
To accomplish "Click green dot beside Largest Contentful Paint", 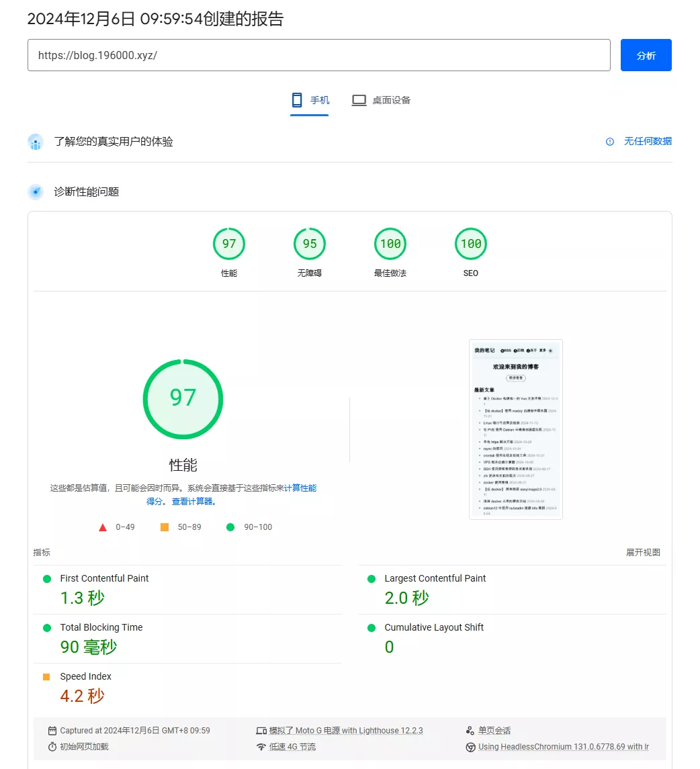I will click(x=371, y=579).
